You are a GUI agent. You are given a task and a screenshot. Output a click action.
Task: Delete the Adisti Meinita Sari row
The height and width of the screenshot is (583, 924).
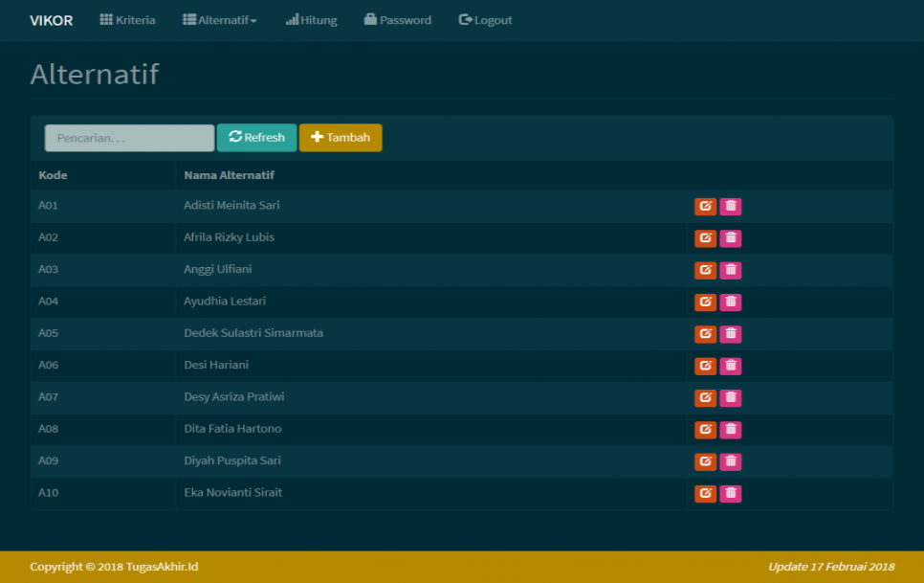click(731, 207)
